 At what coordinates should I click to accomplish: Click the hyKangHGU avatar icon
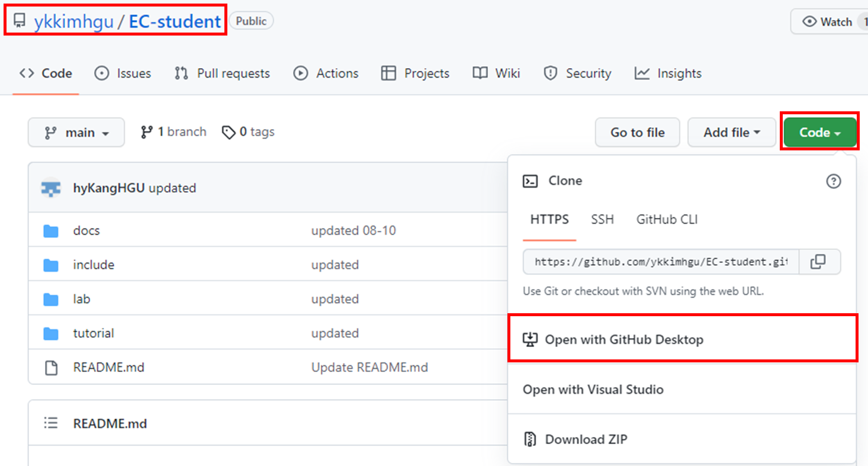(51, 188)
